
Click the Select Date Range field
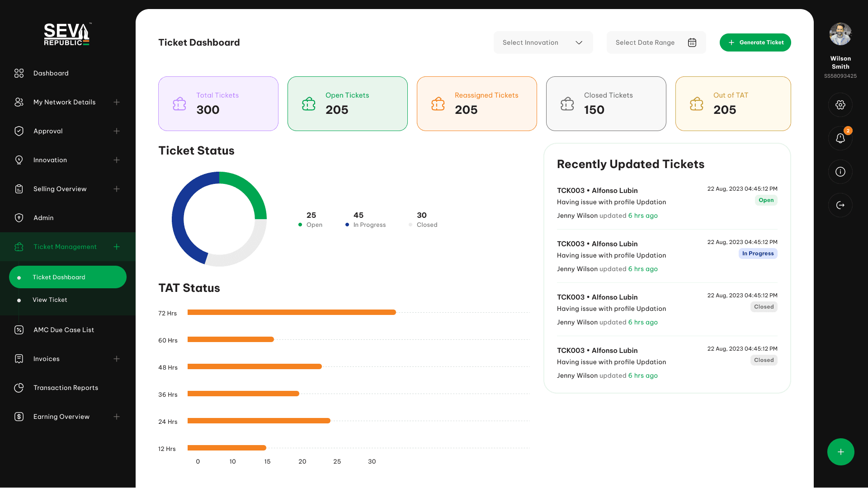click(x=656, y=42)
